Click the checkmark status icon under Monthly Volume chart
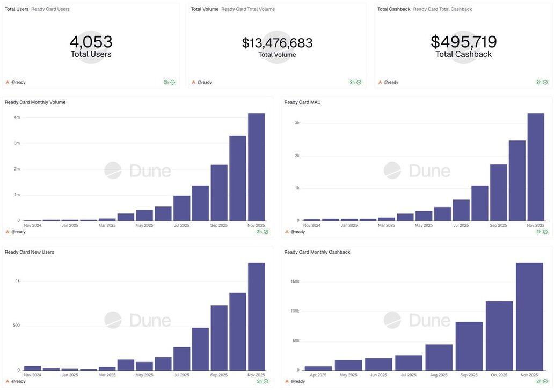Image resolution: width=554 pixels, height=392 pixels. point(266,232)
